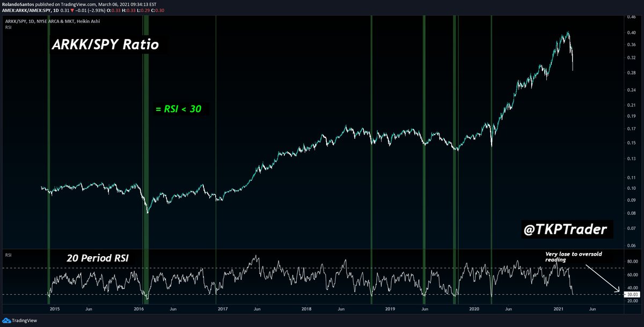Click the 2021 label on the time axis
Viewport: 644px width, 327px height.
[x=558, y=309]
